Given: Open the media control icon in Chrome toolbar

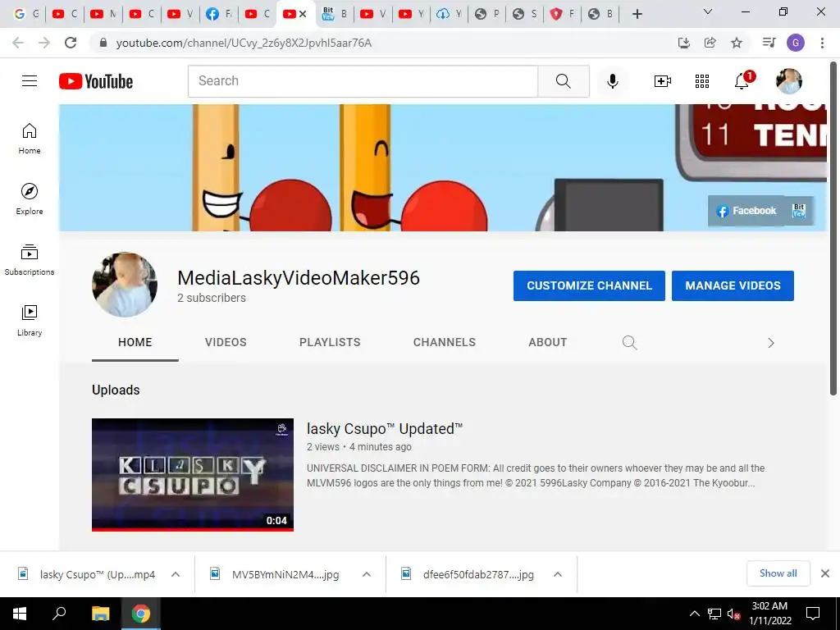Looking at the screenshot, I should [769, 43].
